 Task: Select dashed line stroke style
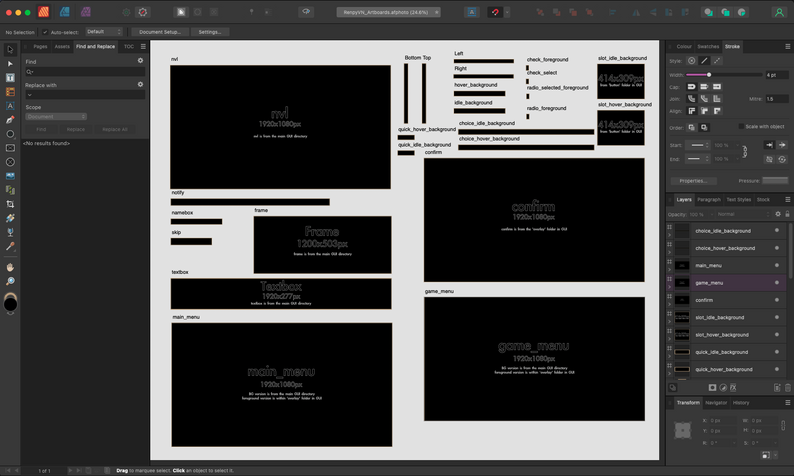tap(717, 61)
